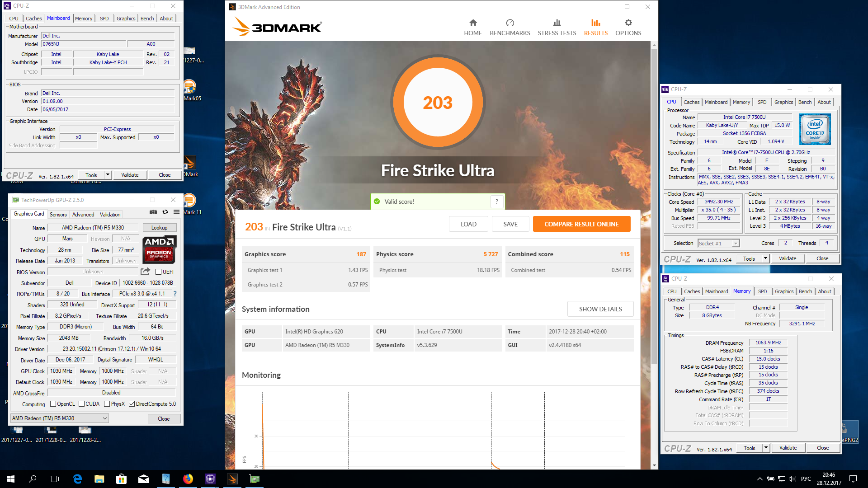868x488 pixels.
Task: Switch to GPU-Z taskbar icon
Action: 255,479
